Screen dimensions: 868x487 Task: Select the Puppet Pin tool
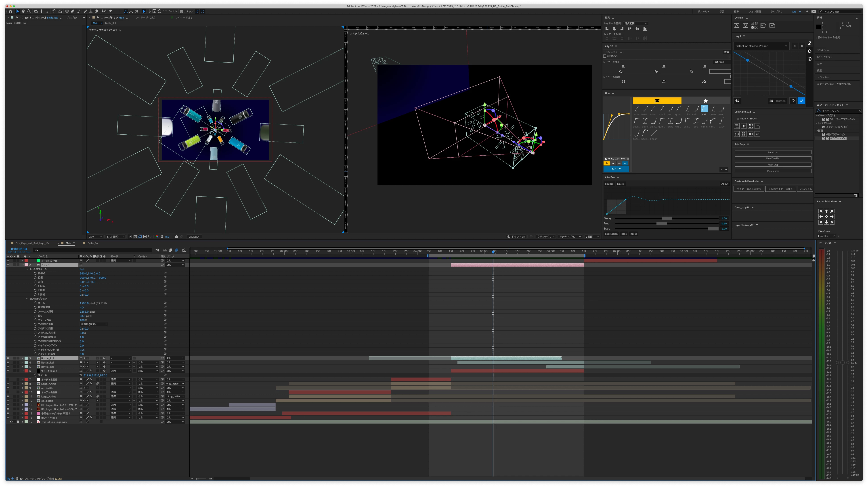tap(111, 11)
